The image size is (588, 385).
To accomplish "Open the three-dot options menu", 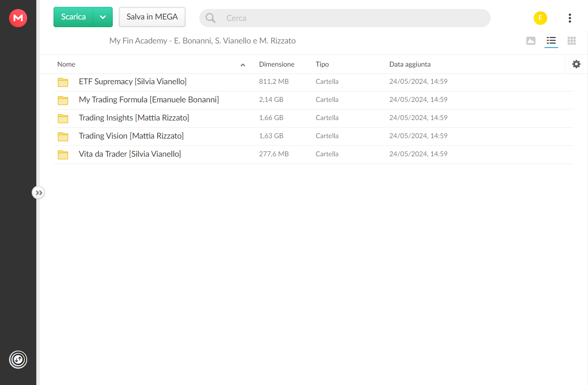I will pyautogui.click(x=570, y=18).
